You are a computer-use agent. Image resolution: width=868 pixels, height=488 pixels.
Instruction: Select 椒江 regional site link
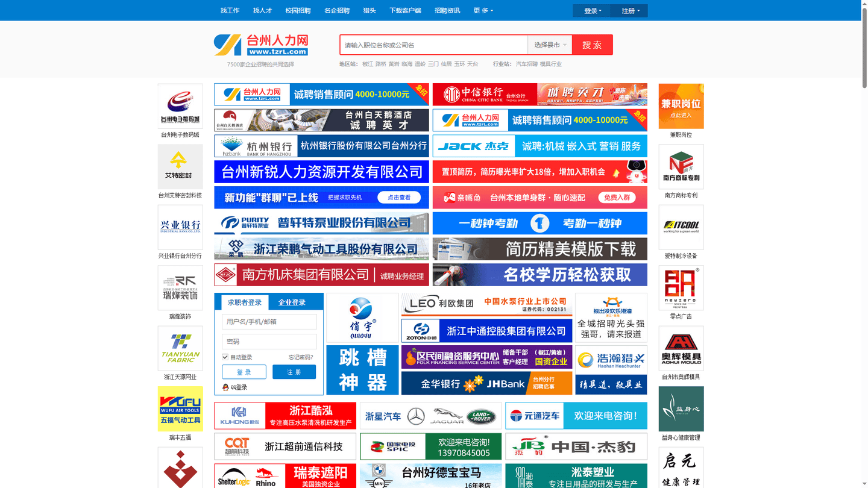(x=368, y=64)
